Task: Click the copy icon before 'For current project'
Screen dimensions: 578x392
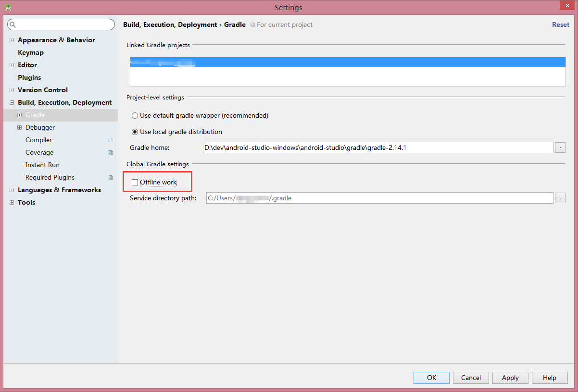Action: pos(252,25)
